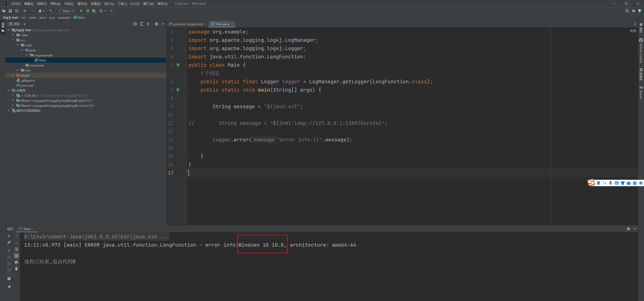
Task: Build project with green hammer icon
Action: pos(51,11)
